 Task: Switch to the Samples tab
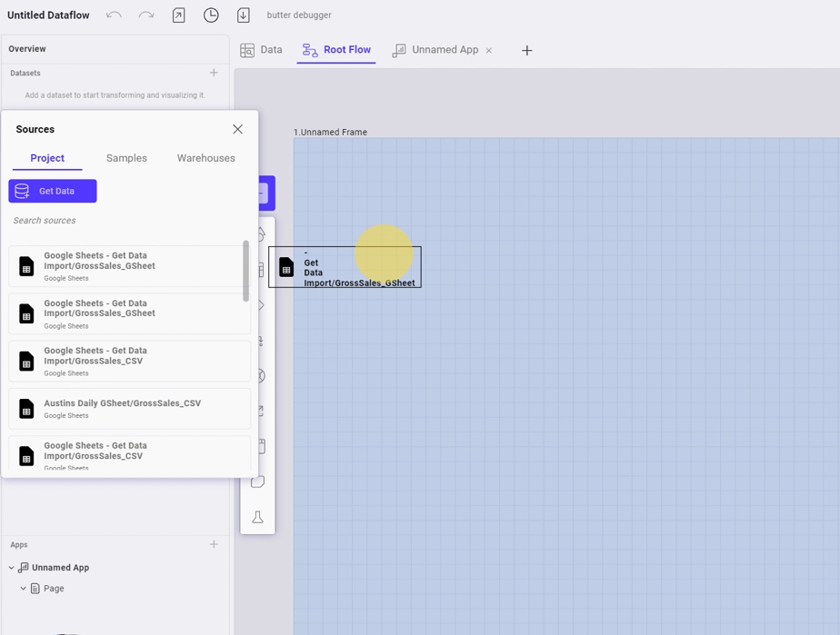[126, 158]
